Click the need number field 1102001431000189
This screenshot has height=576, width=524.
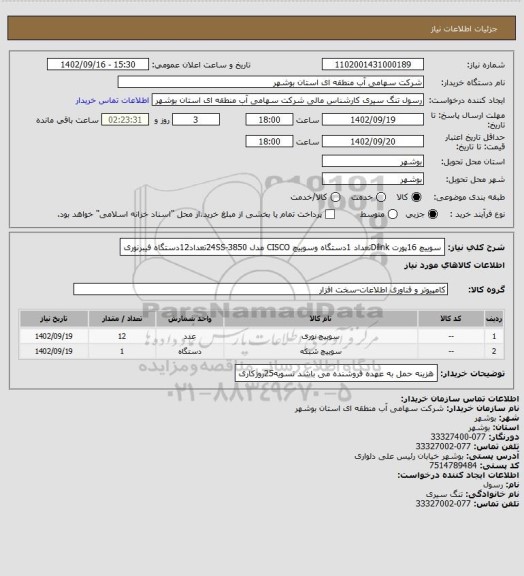click(373, 64)
